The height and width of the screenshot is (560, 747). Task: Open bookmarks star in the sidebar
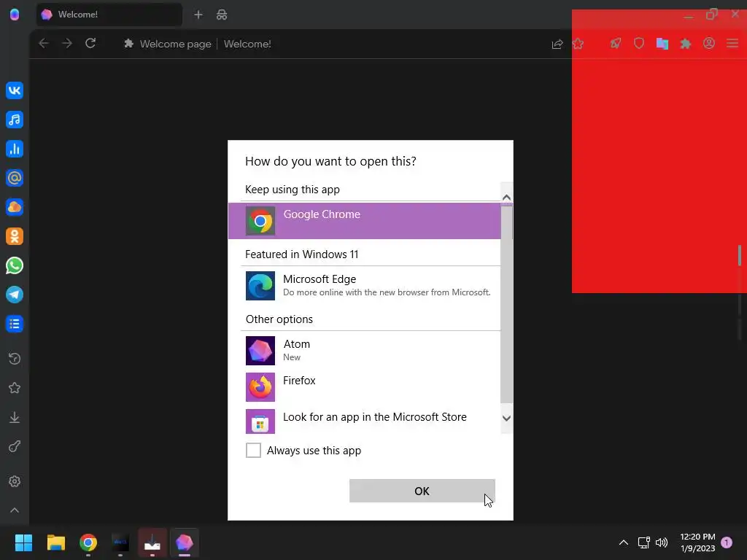click(15, 388)
